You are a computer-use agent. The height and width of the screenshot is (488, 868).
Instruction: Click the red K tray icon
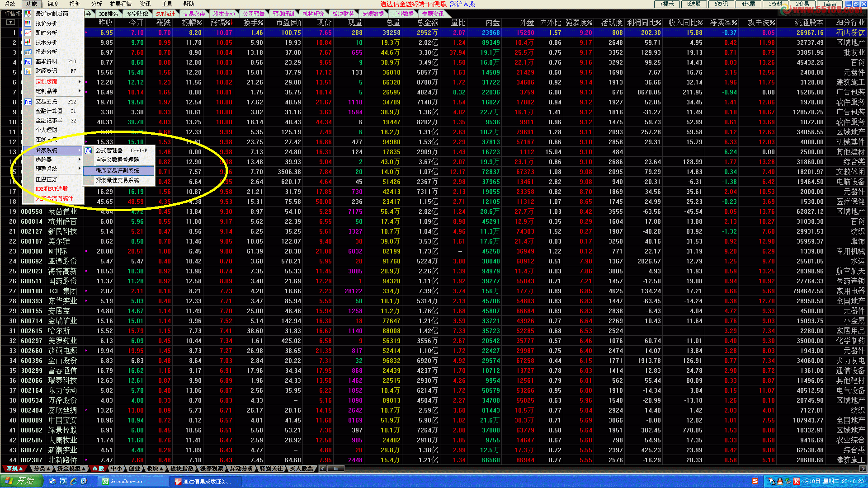pyautogui.click(x=796, y=481)
